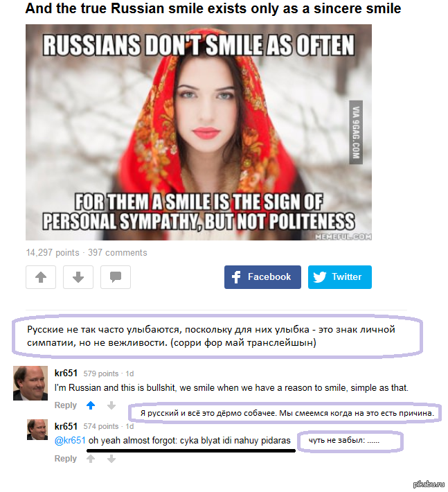448x492 pixels.
Task: Open kr651's profile from second comment username
Action: point(66,426)
